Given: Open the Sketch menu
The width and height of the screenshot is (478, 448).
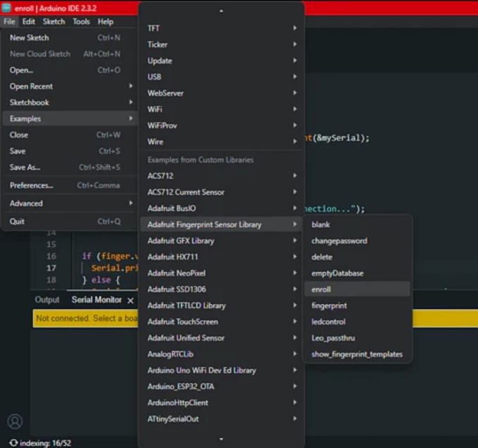Looking at the screenshot, I should pos(54,22).
